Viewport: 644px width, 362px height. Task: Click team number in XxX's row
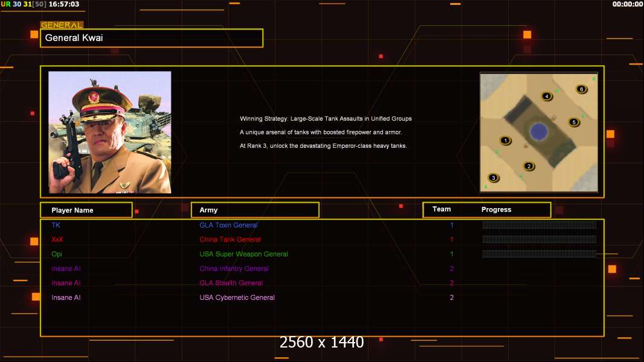tap(451, 240)
